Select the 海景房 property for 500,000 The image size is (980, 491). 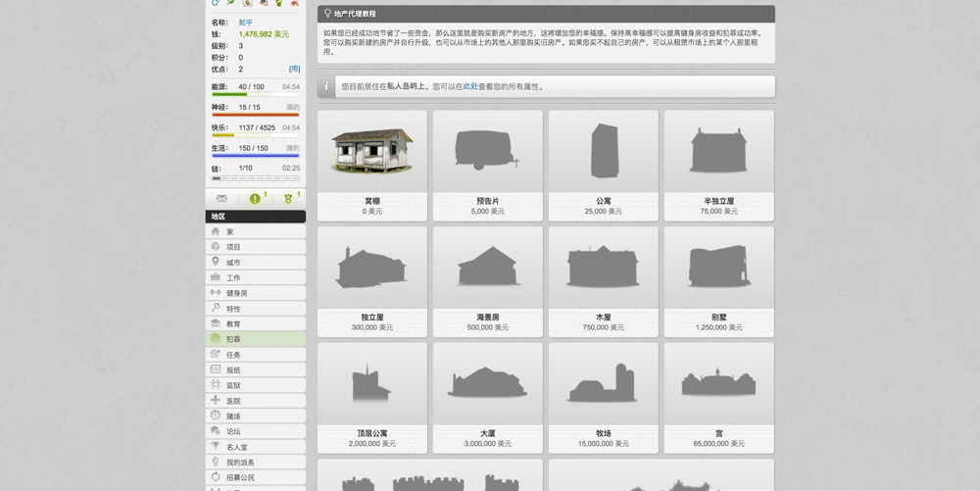[488, 281]
